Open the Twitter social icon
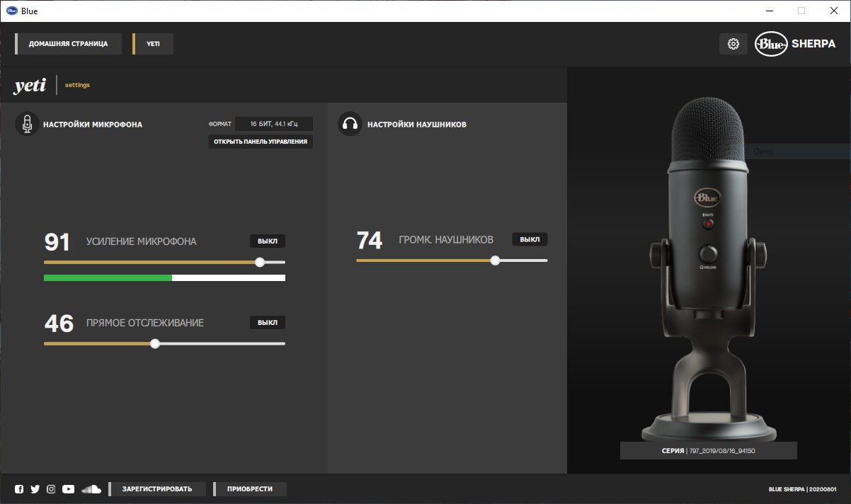This screenshot has width=851, height=504. (x=35, y=489)
